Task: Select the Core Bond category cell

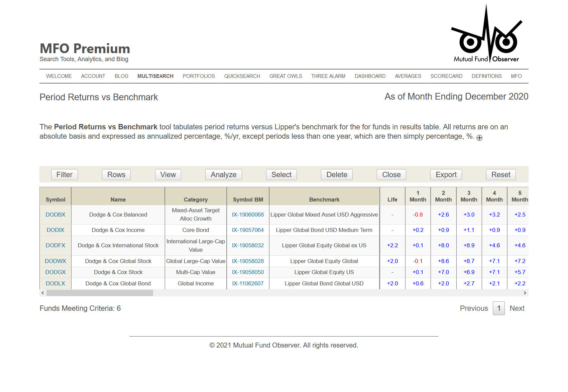Action: pyautogui.click(x=196, y=230)
